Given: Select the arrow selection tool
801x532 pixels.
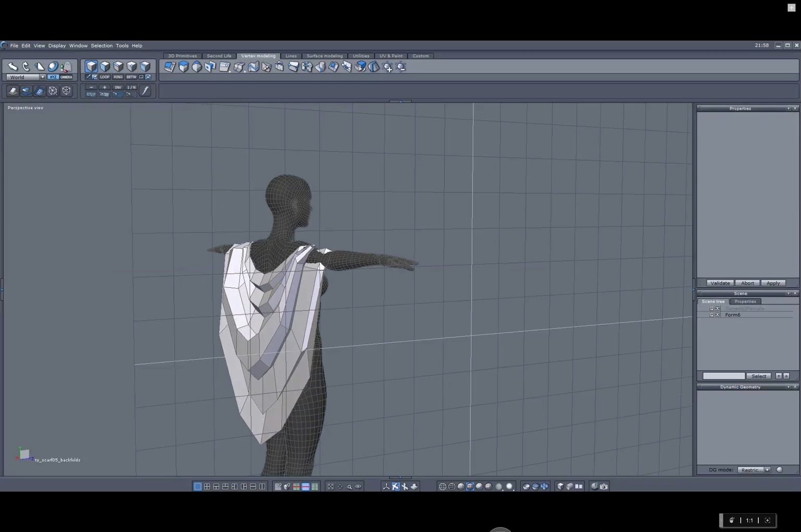Looking at the screenshot, I should coord(13,67).
